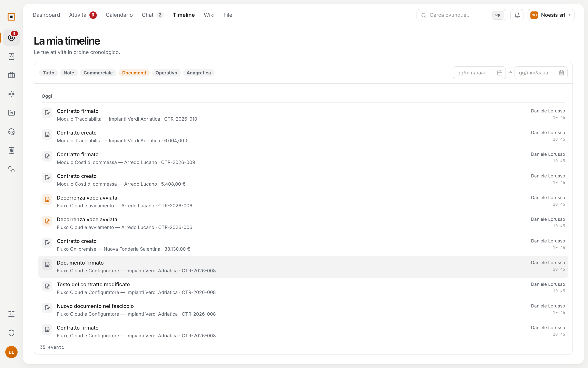
Task: Select the Commerciale filter chip
Action: pos(98,73)
